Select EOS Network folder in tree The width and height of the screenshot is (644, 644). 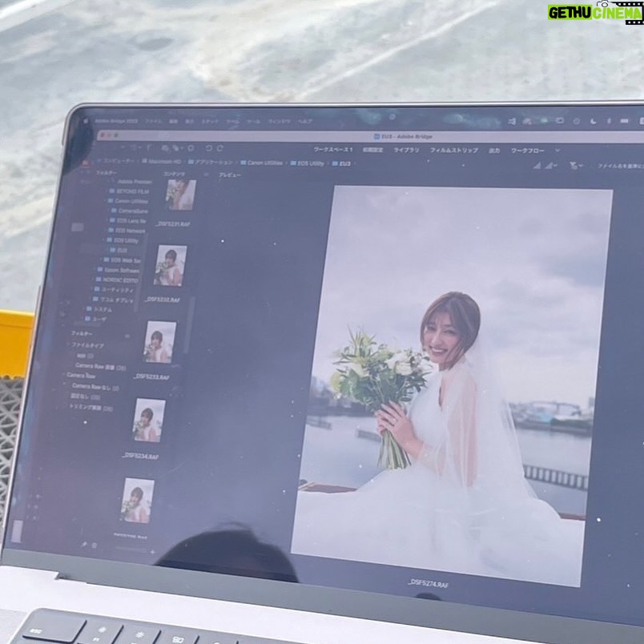click(x=127, y=231)
